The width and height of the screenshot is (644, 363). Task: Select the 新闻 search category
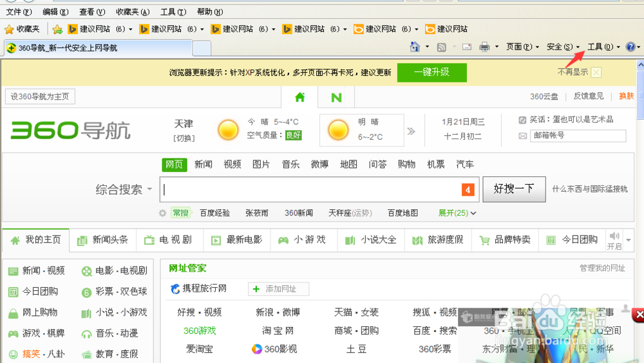(x=204, y=165)
